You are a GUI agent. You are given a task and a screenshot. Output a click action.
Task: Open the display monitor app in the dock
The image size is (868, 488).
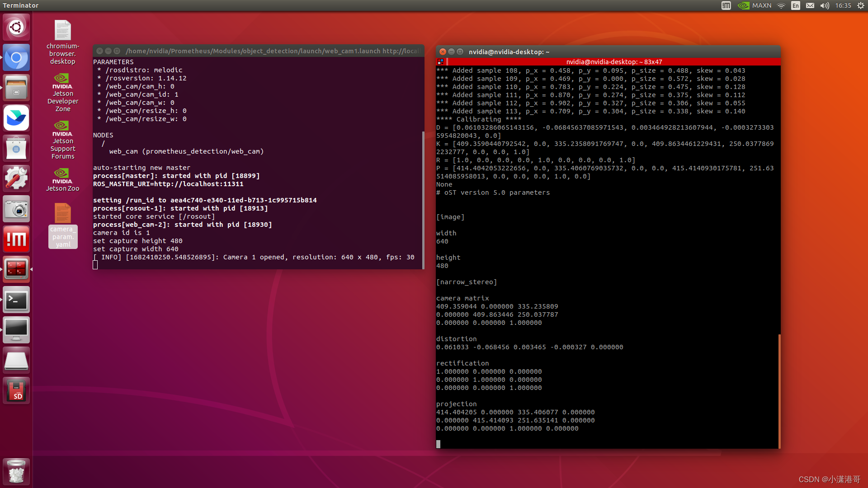(16, 330)
